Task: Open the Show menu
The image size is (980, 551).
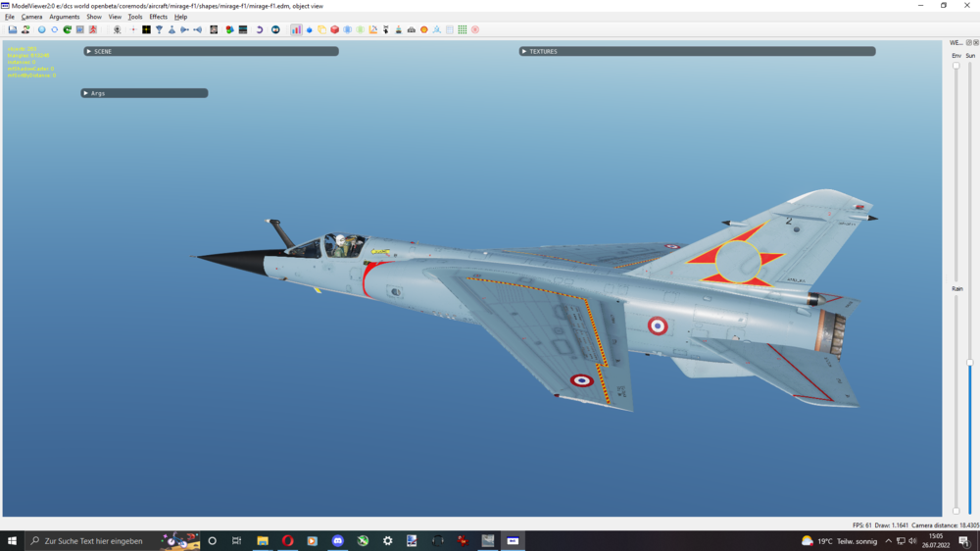Action: tap(94, 17)
